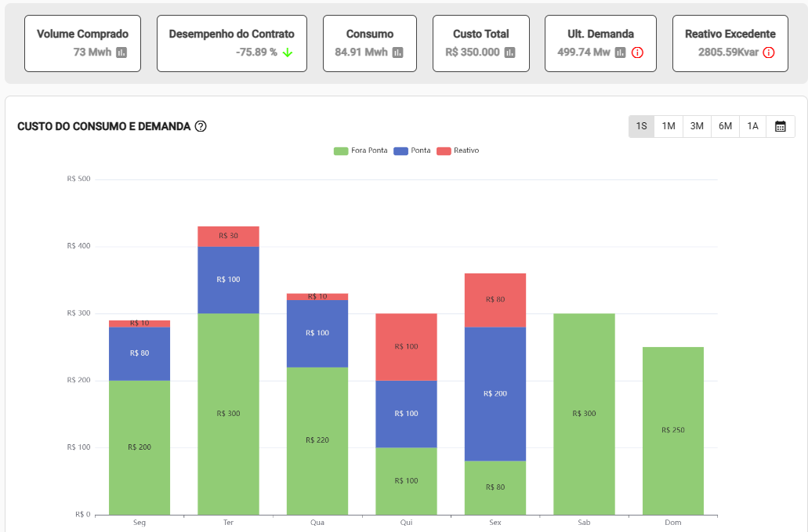Viewport: 808px width, 532px height.
Task: Click help icon beside chart title
Action: pyautogui.click(x=201, y=126)
